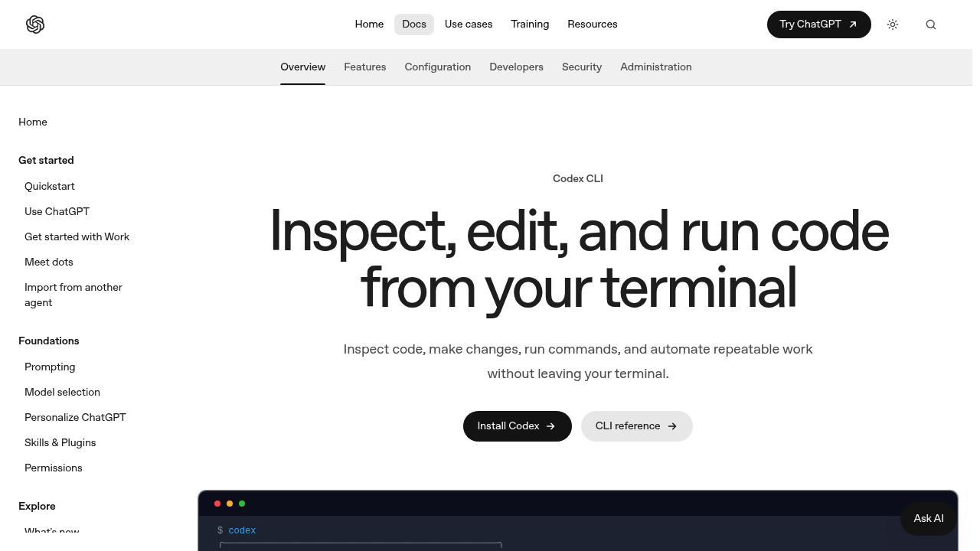Go to Training in top navigation

pyautogui.click(x=530, y=24)
